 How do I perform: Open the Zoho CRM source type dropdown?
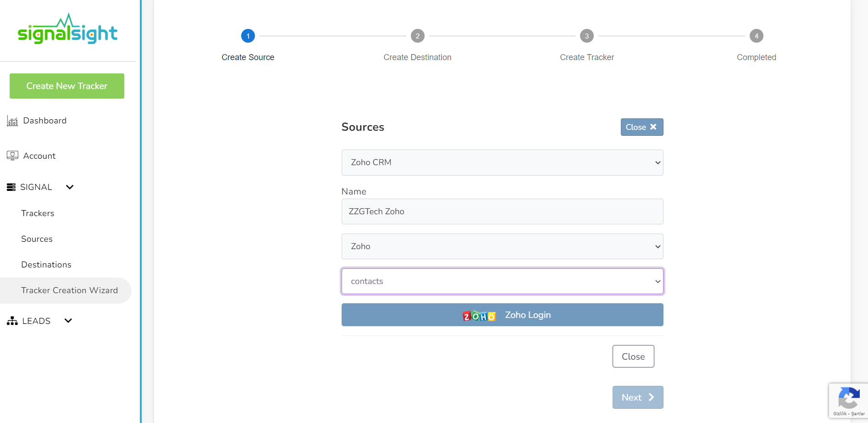[x=502, y=162]
